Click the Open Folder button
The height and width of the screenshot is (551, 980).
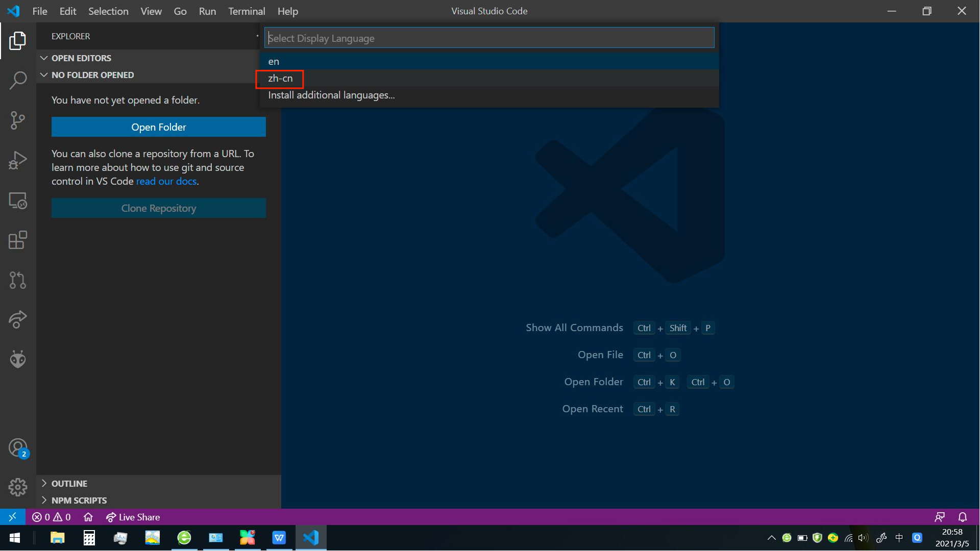(x=158, y=127)
